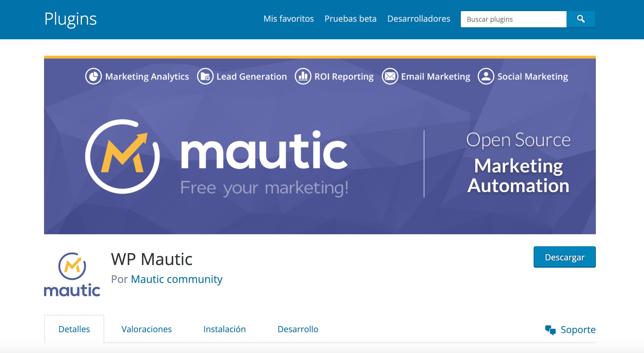644x353 pixels.
Task: Click the large 'mautic' wordmark in banner
Action: coord(264,150)
